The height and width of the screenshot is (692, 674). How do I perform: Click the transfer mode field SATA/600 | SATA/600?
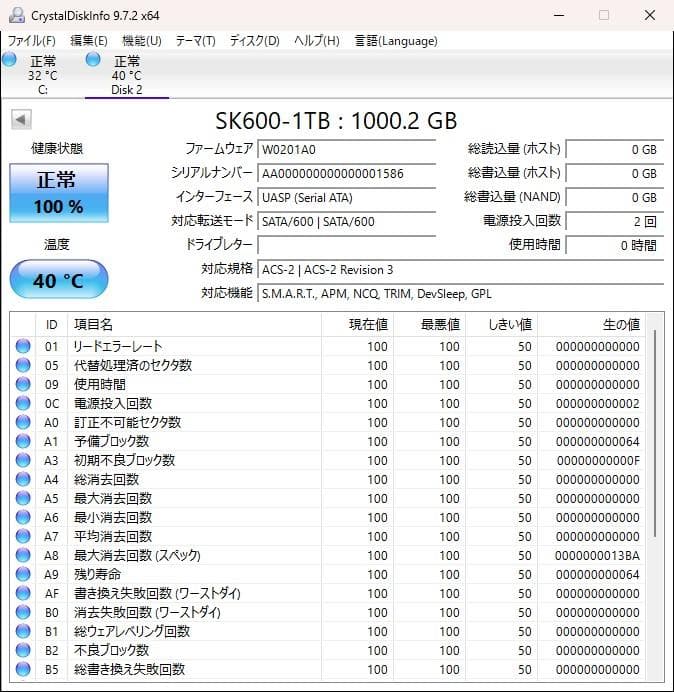coord(346,221)
